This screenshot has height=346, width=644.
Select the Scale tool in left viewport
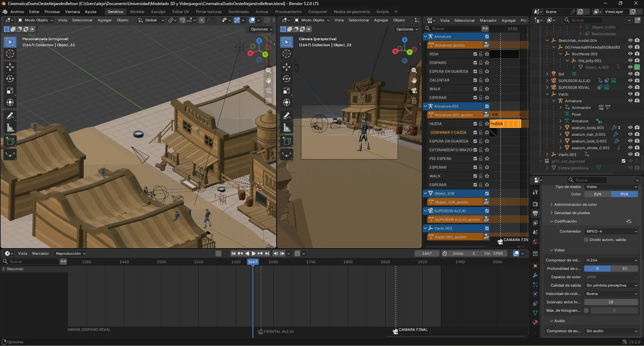point(10,91)
